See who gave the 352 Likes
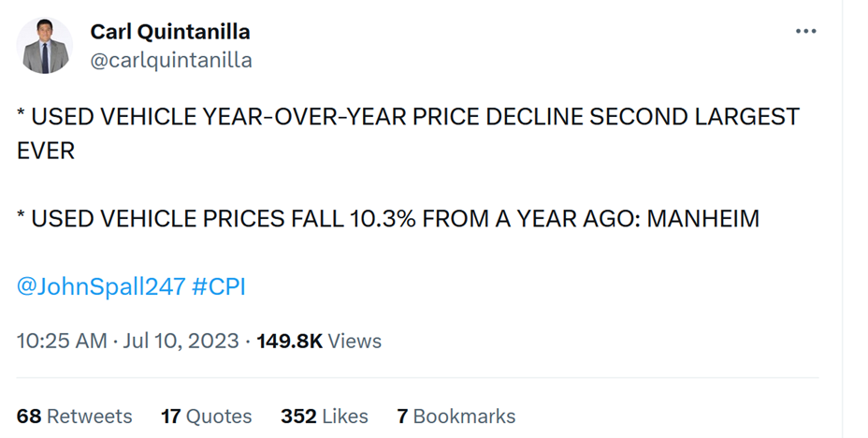This screenshot has height=438, width=868. coord(325,416)
